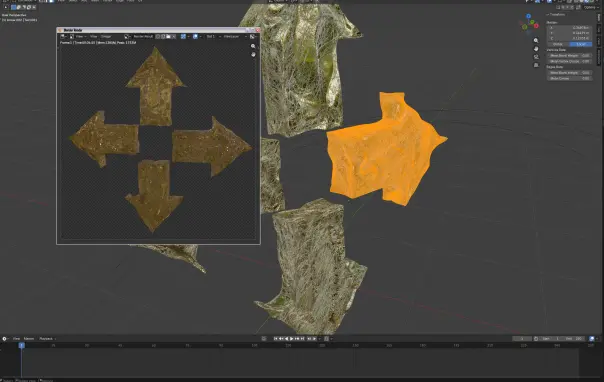
Task: Play animation in the timeline
Action: 292,339
